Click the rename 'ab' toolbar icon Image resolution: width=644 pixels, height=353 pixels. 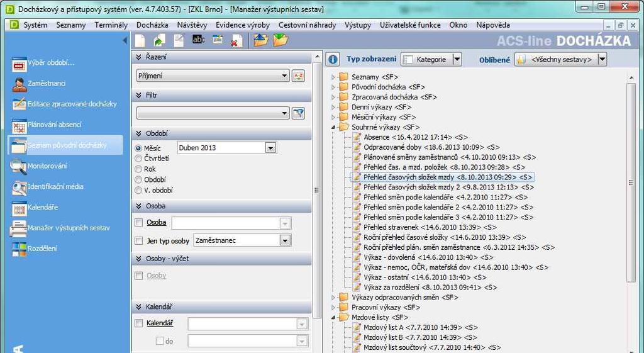tap(198, 40)
